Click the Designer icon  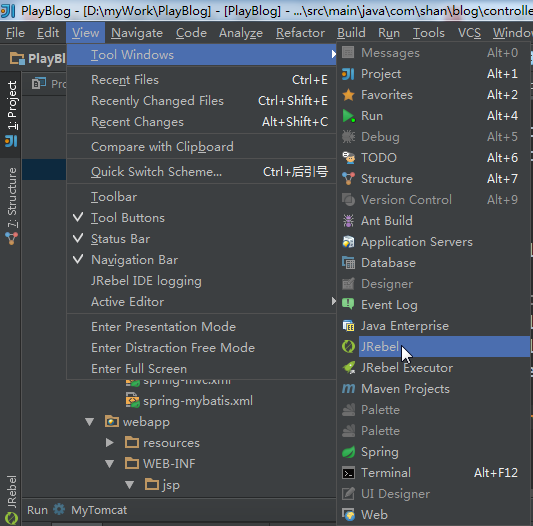(x=348, y=284)
